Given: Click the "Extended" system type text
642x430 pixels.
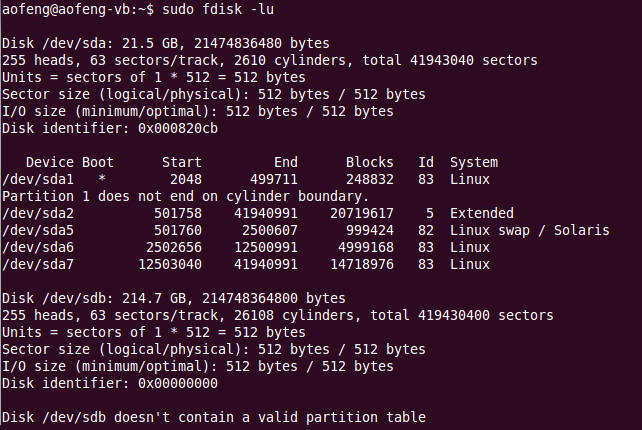Looking at the screenshot, I should (481, 213).
